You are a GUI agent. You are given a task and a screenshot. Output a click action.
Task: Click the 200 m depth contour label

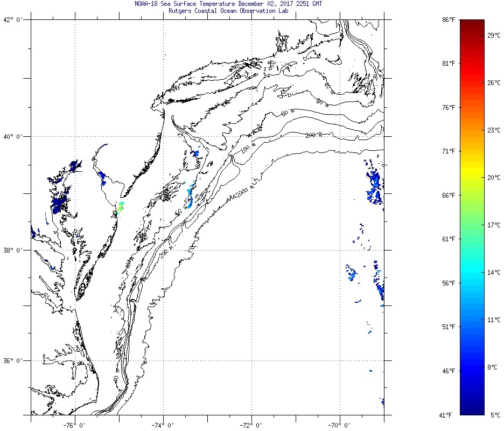(x=313, y=135)
